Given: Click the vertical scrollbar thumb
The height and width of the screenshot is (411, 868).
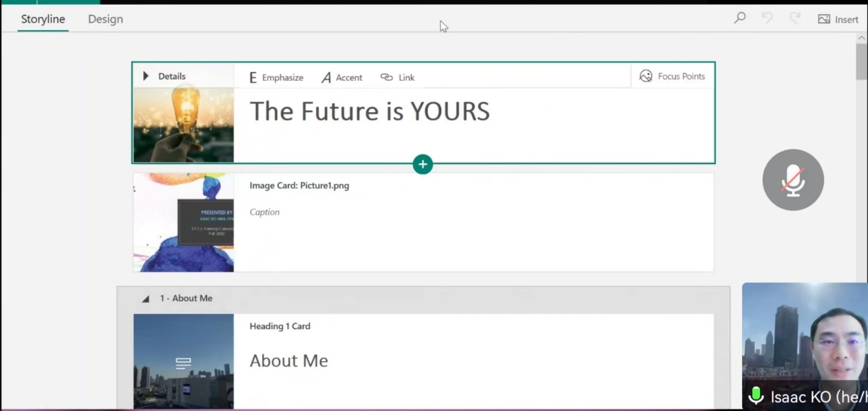Looking at the screenshot, I should pos(861,62).
